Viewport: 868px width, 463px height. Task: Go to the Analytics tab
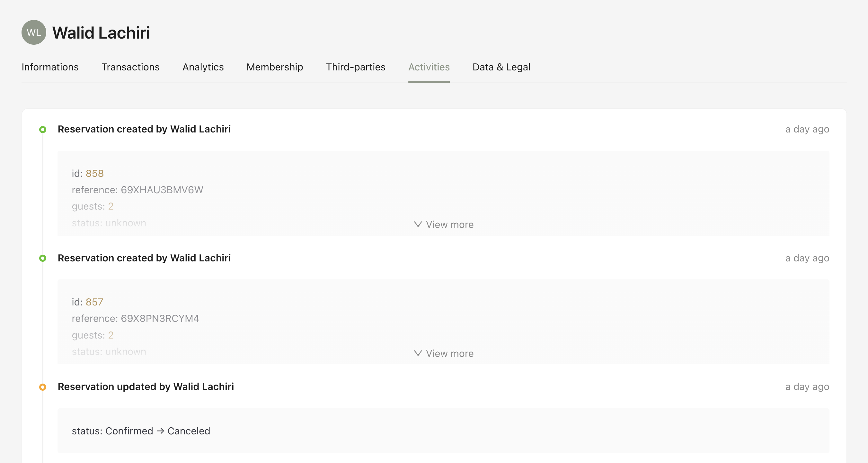(203, 67)
